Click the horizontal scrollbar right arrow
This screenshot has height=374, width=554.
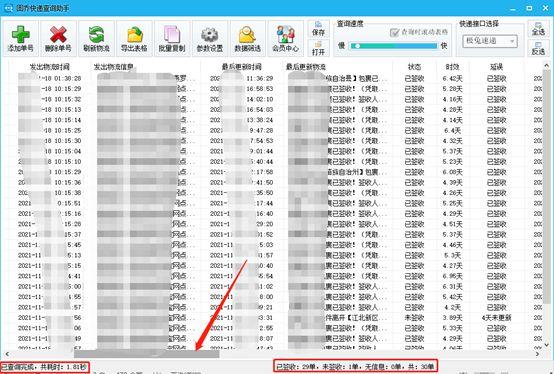click(538, 354)
